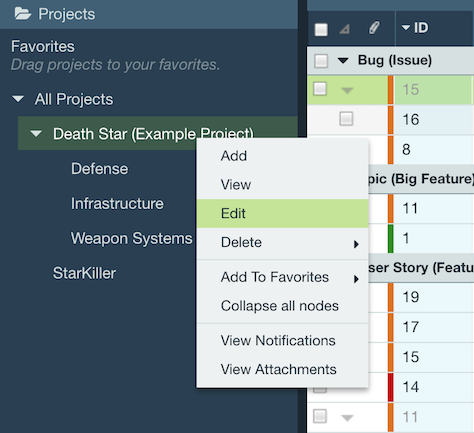Collapse the Death Star project node

pos(36,134)
